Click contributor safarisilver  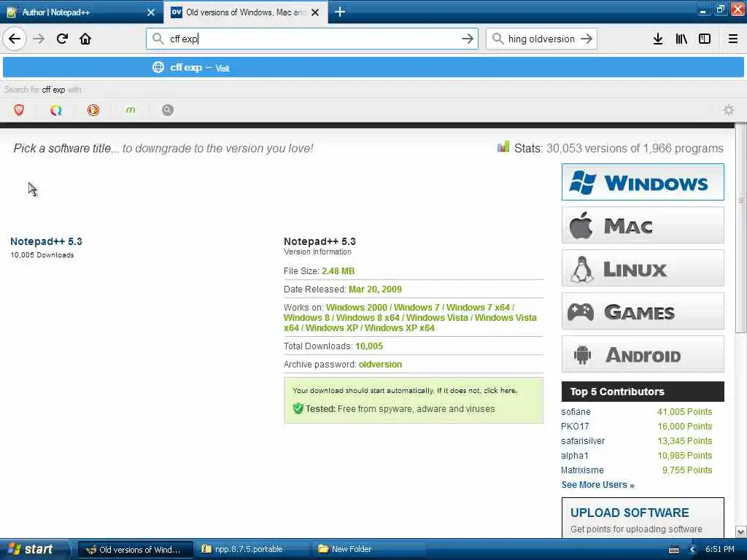point(583,441)
